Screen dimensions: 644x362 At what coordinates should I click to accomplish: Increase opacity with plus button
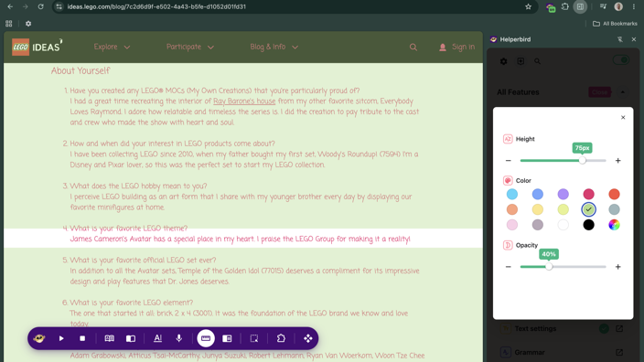click(617, 267)
